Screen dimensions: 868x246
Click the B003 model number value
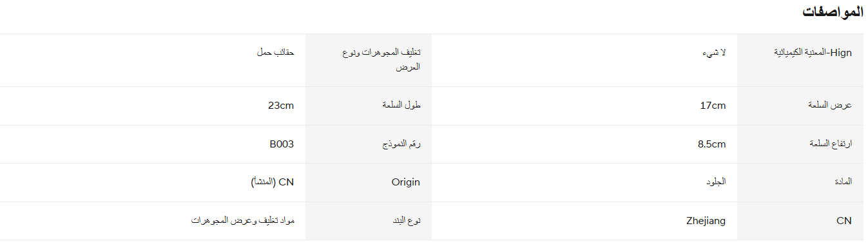[282, 144]
